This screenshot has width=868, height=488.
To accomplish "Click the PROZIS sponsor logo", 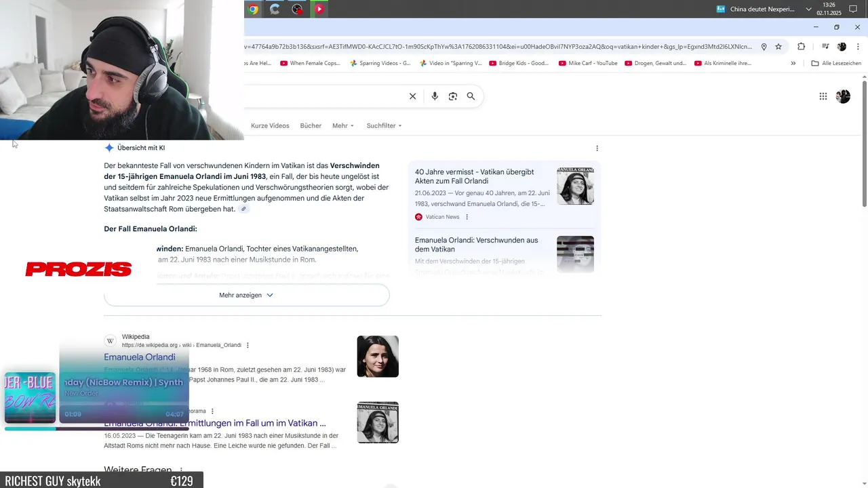I will tap(79, 270).
